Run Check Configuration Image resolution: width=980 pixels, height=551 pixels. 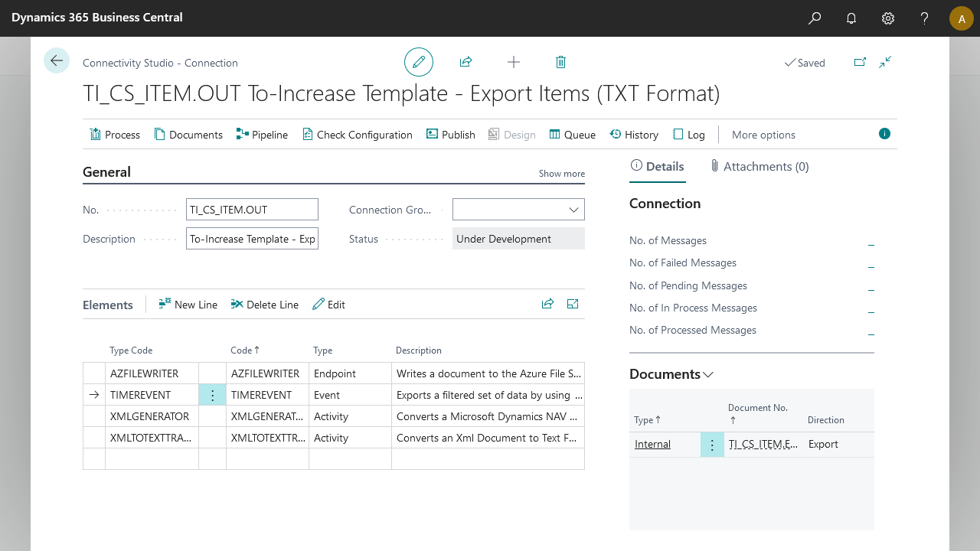(x=358, y=135)
